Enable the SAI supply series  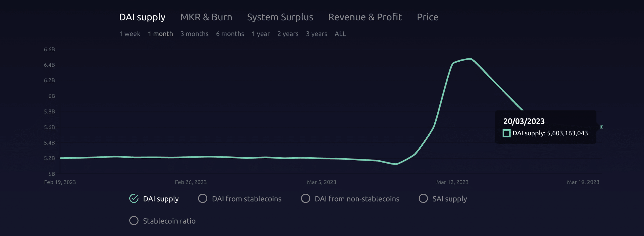click(x=424, y=199)
